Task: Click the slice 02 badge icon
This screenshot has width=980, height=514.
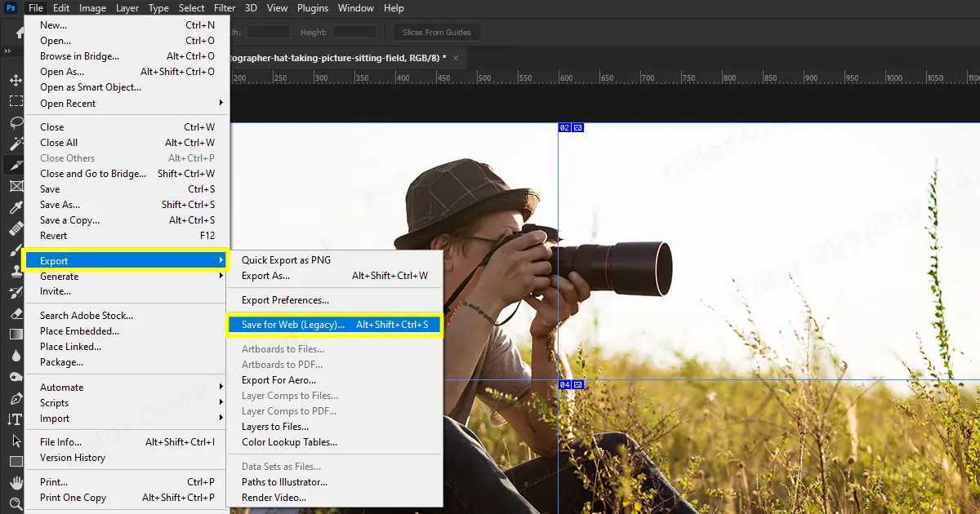Action: (578, 128)
